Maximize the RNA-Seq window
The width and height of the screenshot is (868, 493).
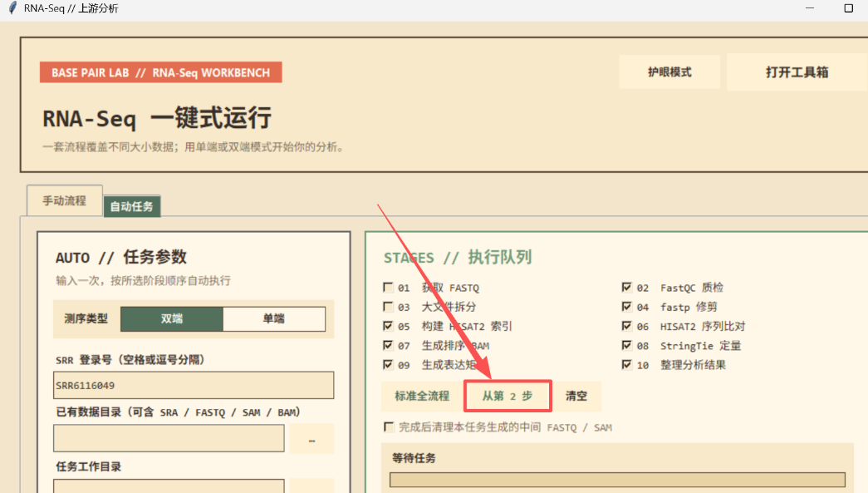[848, 8]
